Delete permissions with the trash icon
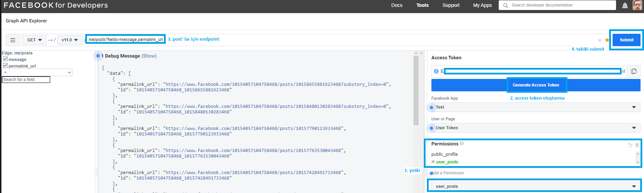 pos(637,145)
